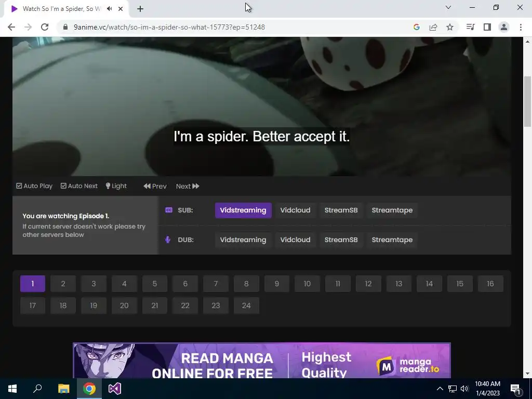
Task: Close the So I'm a Spider tab
Action: (x=121, y=9)
